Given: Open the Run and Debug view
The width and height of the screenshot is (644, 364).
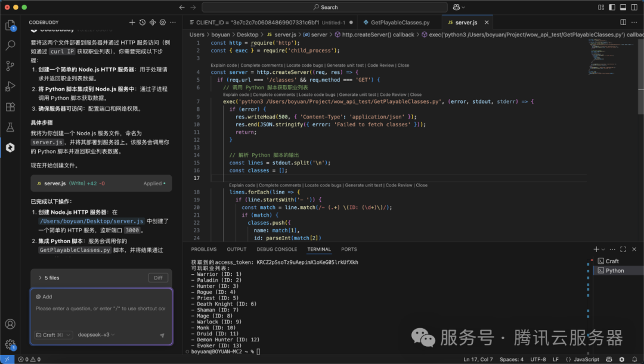Looking at the screenshot, I should (x=10, y=86).
